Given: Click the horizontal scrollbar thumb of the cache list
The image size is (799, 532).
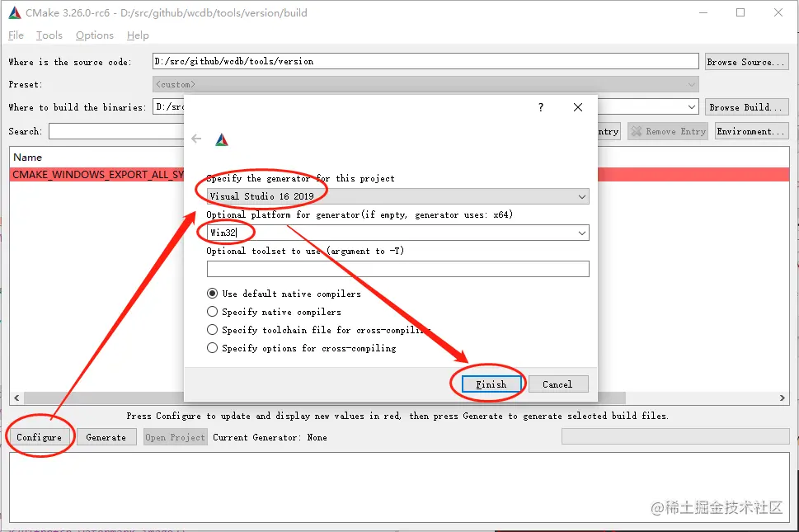Looking at the screenshot, I should 325,398.
